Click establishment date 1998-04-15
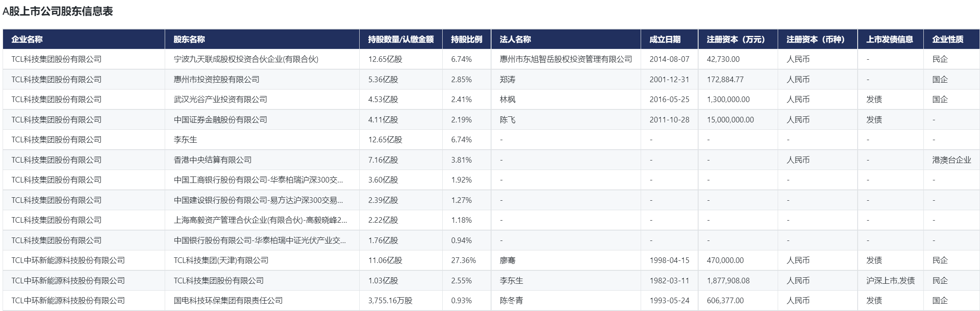Image resolution: width=980 pixels, height=311 pixels. point(669,260)
